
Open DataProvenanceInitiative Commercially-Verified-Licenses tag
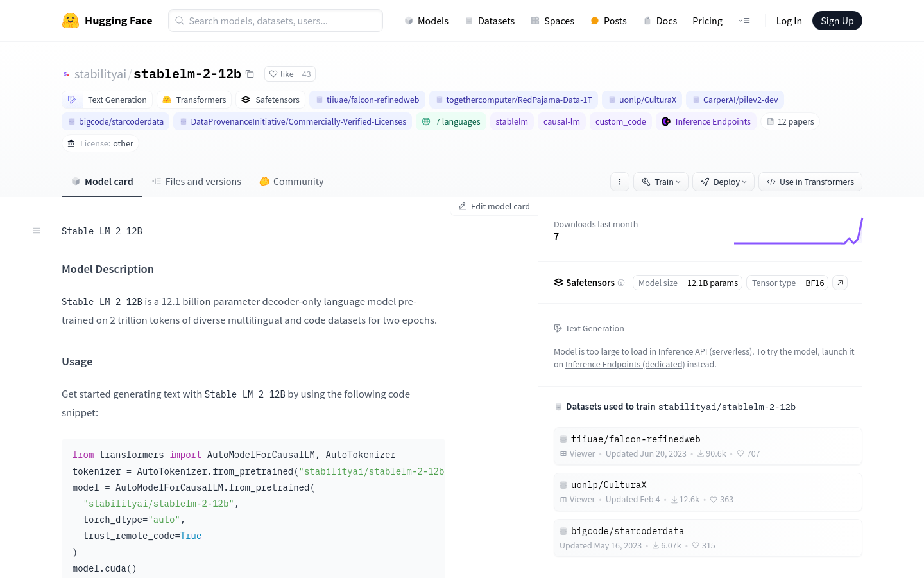[x=293, y=121]
